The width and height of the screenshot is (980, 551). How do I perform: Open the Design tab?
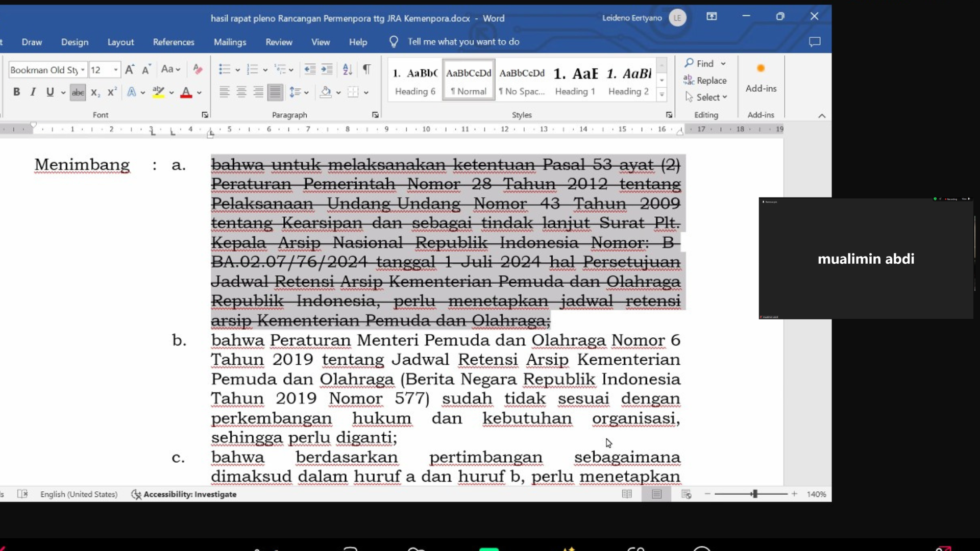point(75,42)
